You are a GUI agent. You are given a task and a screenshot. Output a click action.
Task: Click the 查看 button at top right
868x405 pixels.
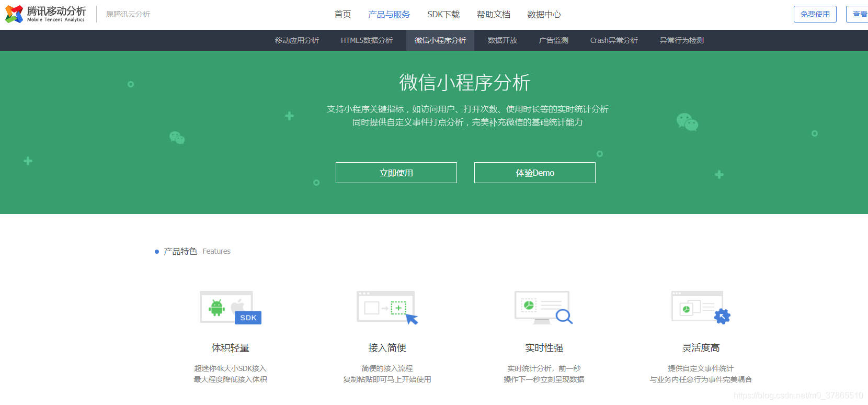[858, 14]
